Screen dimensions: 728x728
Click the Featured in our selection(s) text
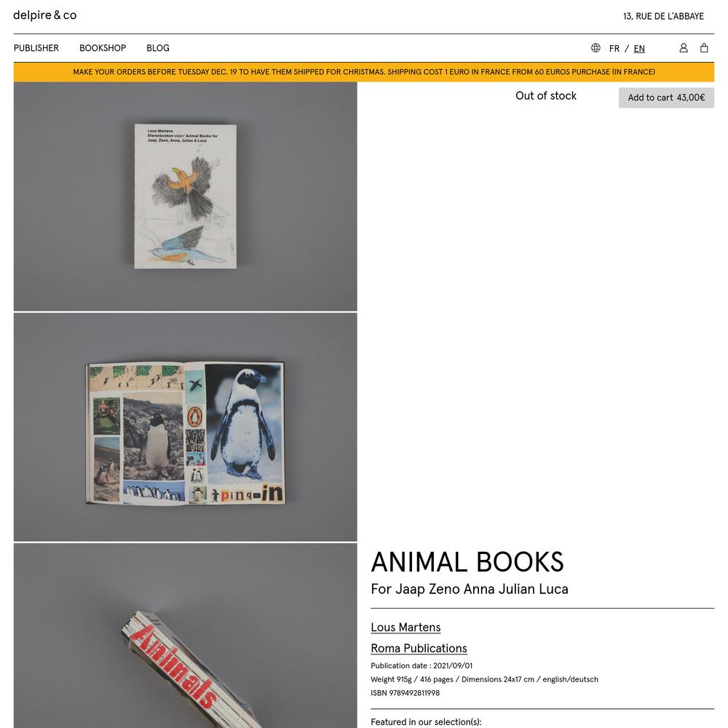426,721
